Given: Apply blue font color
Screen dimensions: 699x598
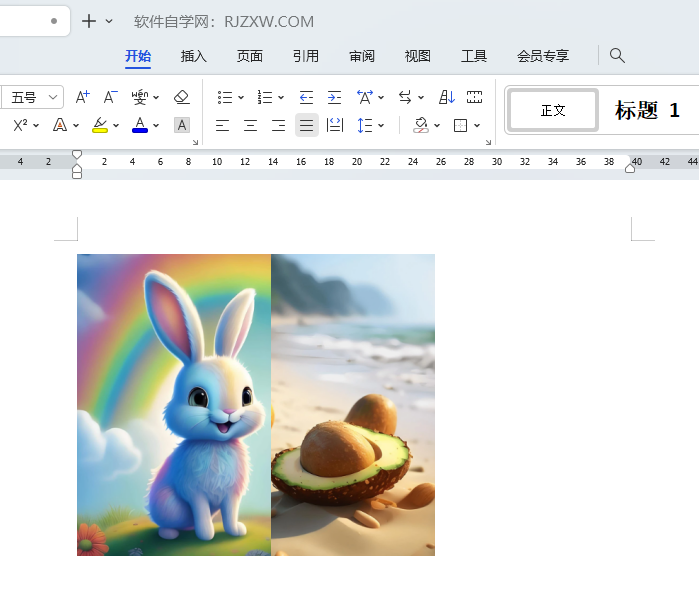Looking at the screenshot, I should coord(140,125).
